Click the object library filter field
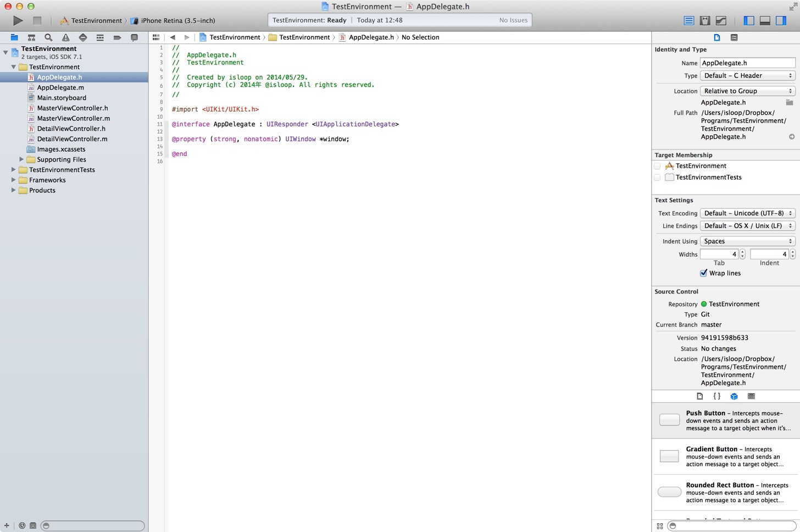Image resolution: width=800 pixels, height=532 pixels. coord(731,526)
